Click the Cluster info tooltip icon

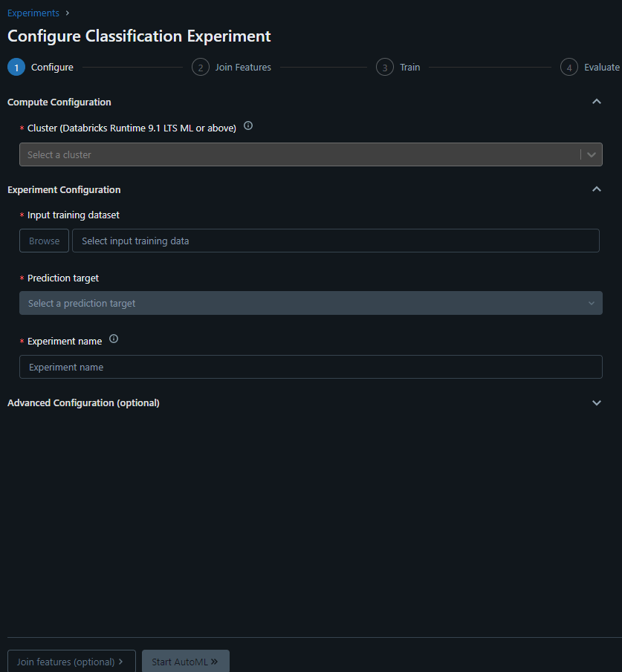pyautogui.click(x=248, y=126)
